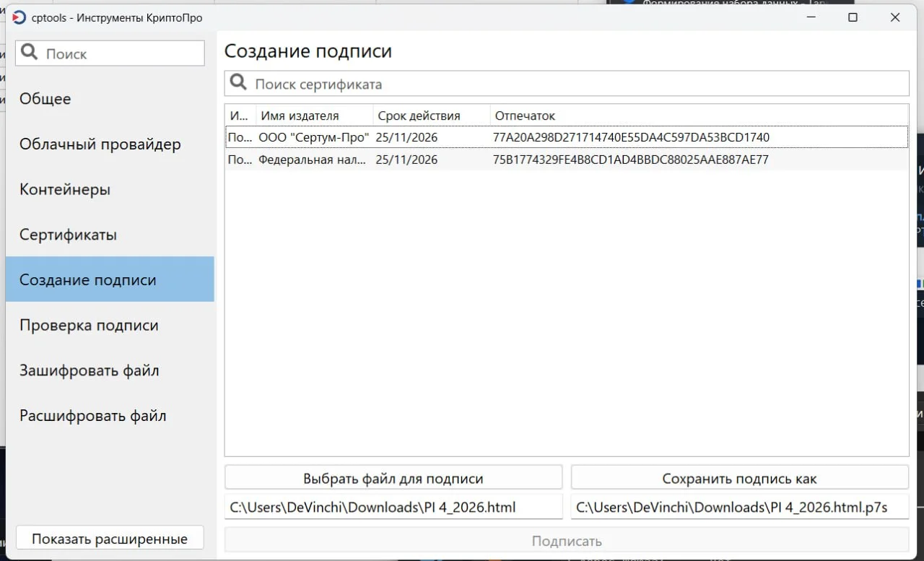Select the Федеральная нал... certificate row

pyautogui.click(x=567, y=160)
